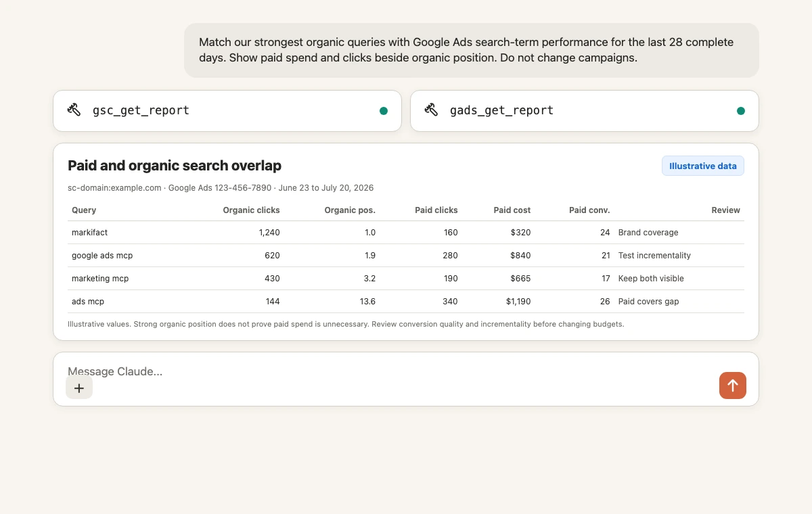Focus the Message Claude input field
The height and width of the screenshot is (514, 812).
point(406,379)
